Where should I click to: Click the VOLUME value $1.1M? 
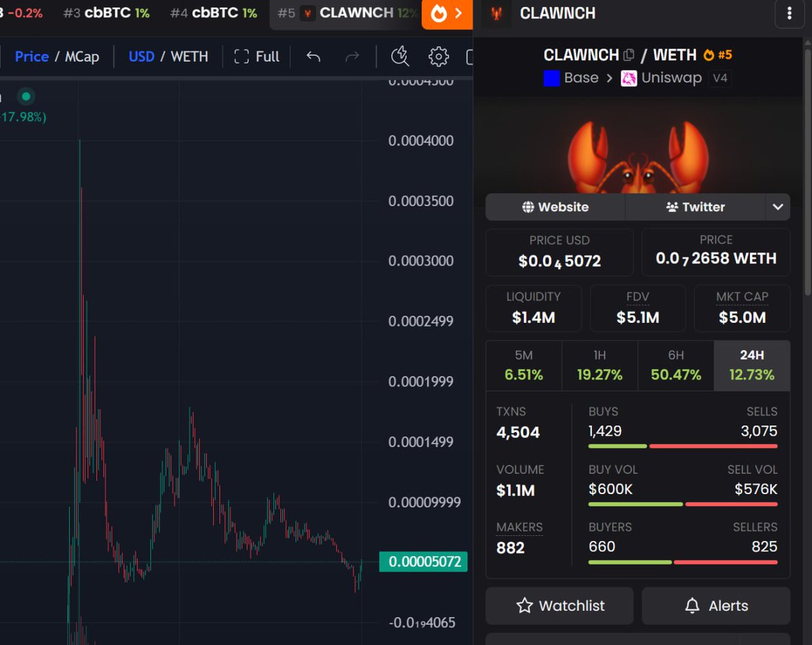[516, 491]
